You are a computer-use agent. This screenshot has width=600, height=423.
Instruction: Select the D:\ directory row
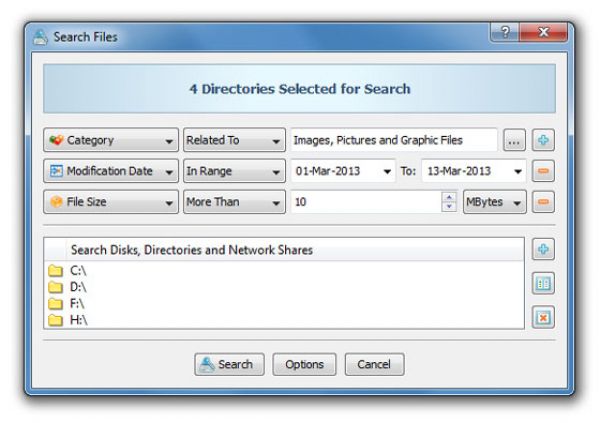284,287
